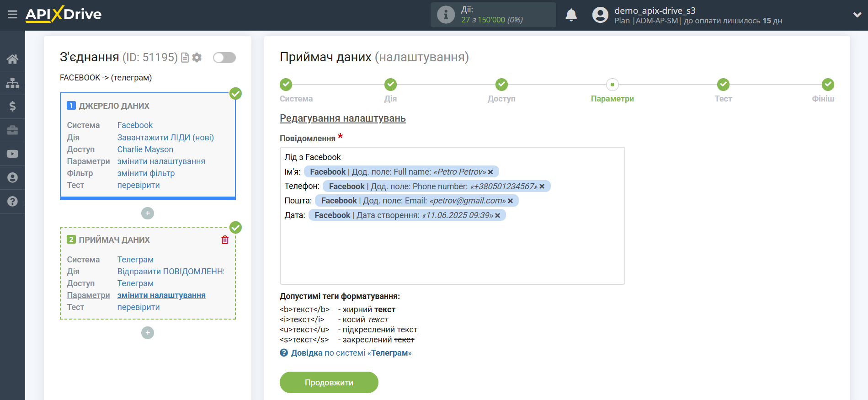The width and height of the screenshot is (868, 400).
Task: Open profile icon in sidebar
Action: click(x=12, y=178)
